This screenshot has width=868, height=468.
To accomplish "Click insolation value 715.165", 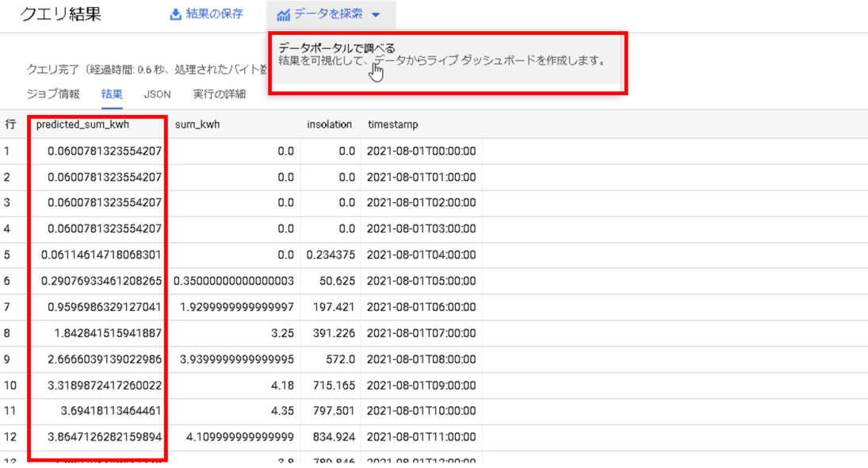I will [334, 386].
